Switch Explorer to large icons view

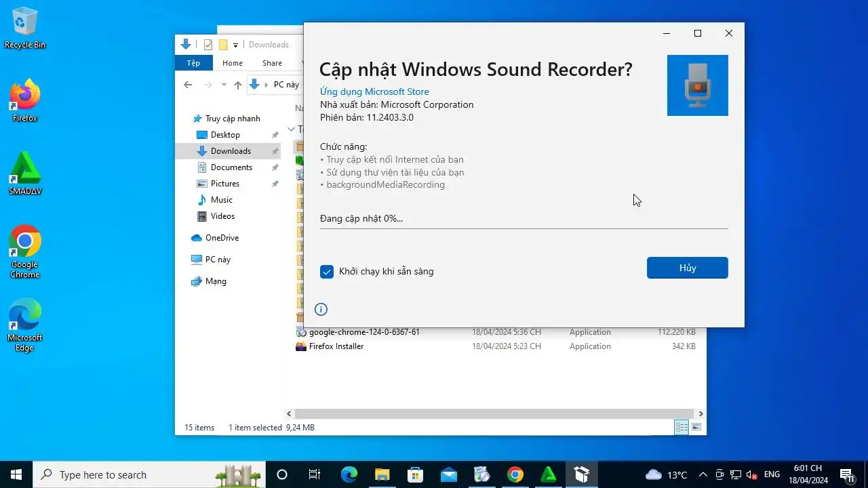696,427
